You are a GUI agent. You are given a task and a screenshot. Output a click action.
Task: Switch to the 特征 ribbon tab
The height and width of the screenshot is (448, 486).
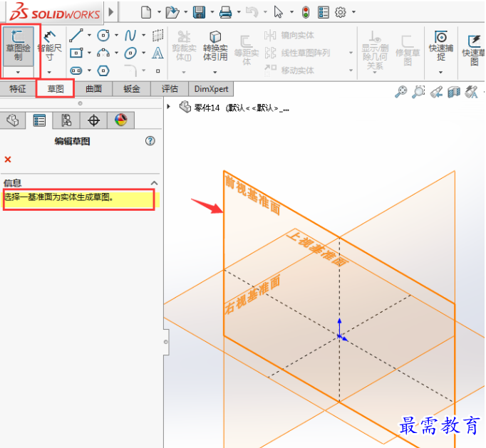[x=18, y=89]
